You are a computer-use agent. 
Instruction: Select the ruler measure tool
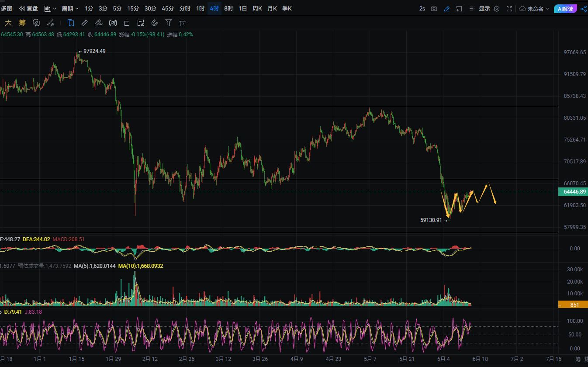pos(85,23)
